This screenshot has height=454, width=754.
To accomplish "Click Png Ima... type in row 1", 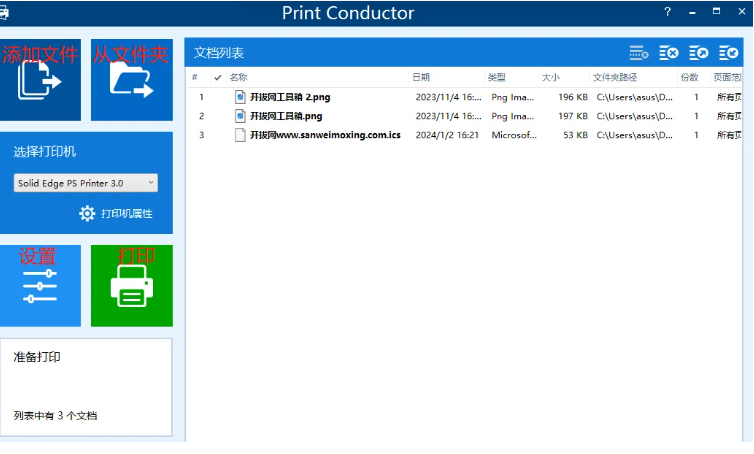I will pyautogui.click(x=513, y=97).
